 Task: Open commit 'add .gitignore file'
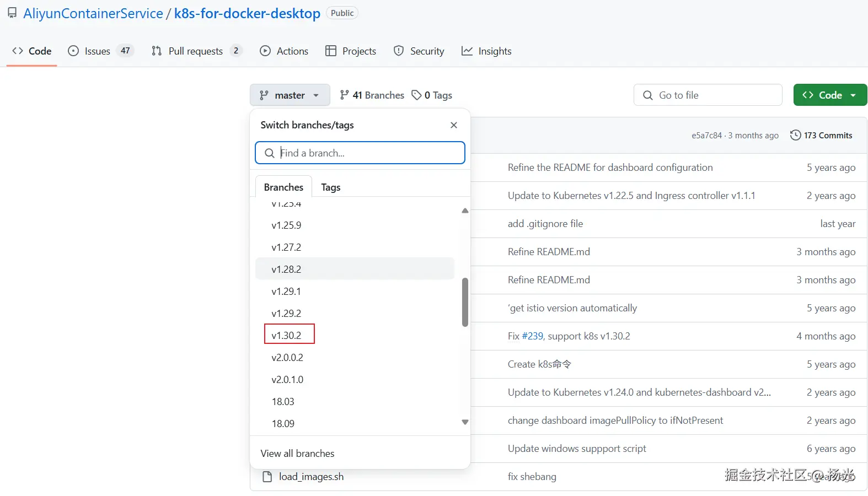click(545, 224)
